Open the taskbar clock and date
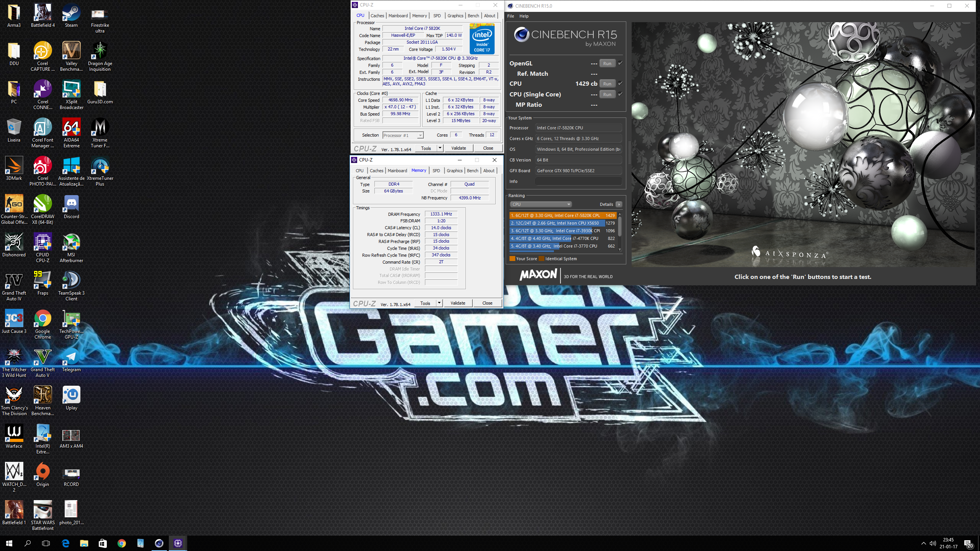 [948, 543]
